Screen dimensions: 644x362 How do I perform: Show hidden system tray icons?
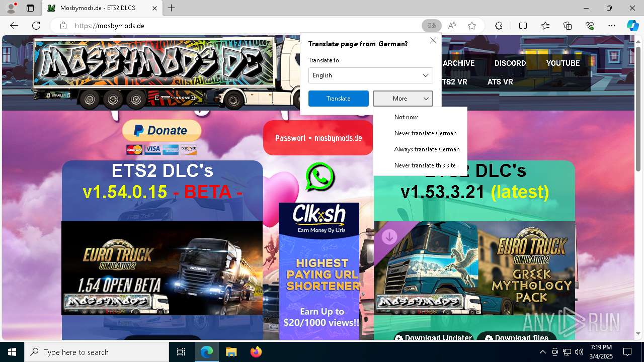coord(542,352)
